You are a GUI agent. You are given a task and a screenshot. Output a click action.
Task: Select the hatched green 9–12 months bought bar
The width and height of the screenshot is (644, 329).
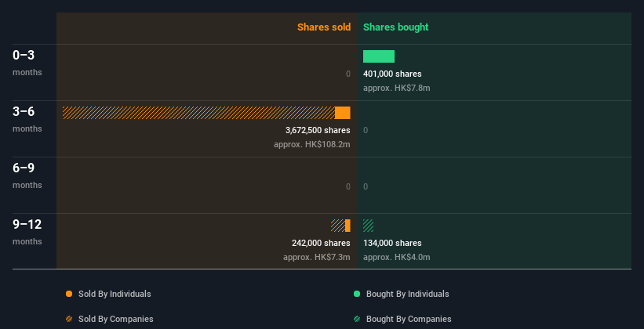coord(369,226)
